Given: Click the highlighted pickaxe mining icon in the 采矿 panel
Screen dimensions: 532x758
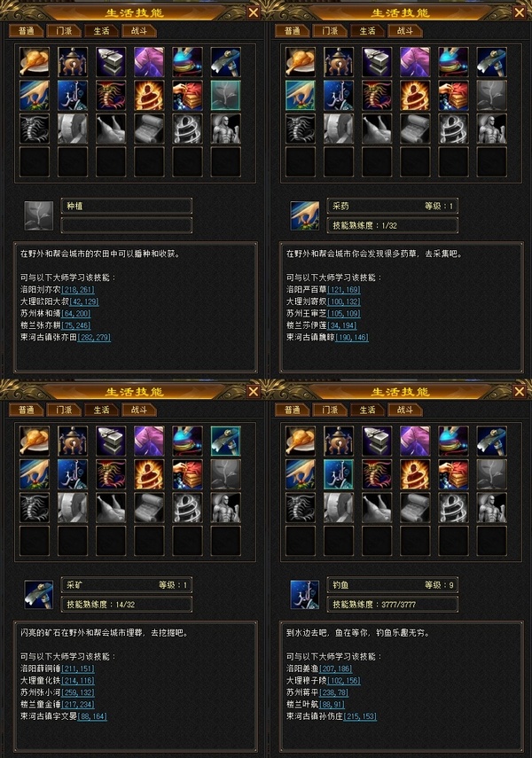Looking at the screenshot, I should click(226, 441).
